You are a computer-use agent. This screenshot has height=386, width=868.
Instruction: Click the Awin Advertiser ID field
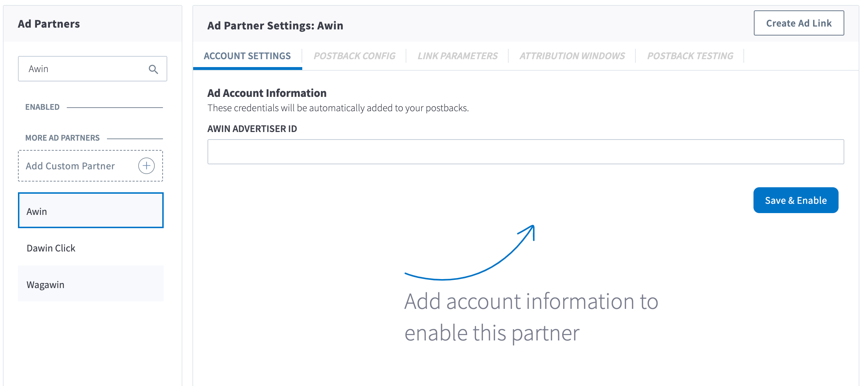click(x=526, y=152)
